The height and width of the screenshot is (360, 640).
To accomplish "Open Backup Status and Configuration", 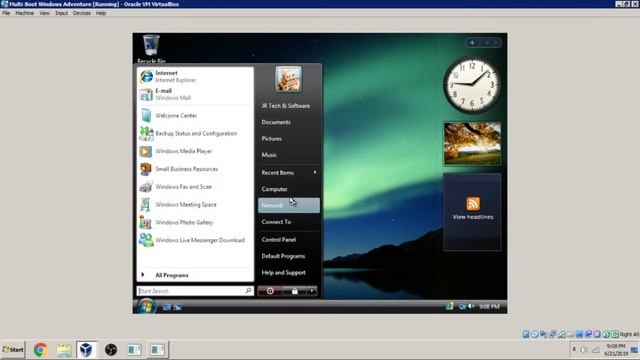I will [x=195, y=133].
